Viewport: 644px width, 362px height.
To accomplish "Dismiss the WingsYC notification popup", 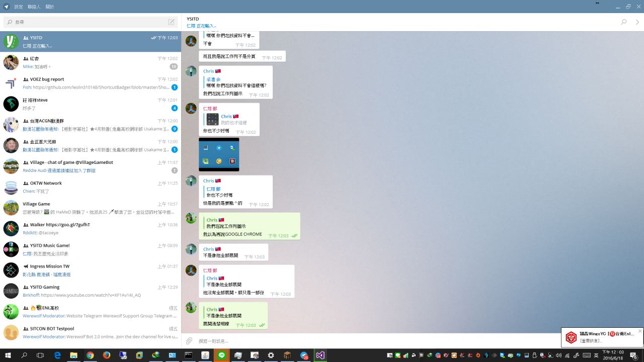I will coord(640,331).
